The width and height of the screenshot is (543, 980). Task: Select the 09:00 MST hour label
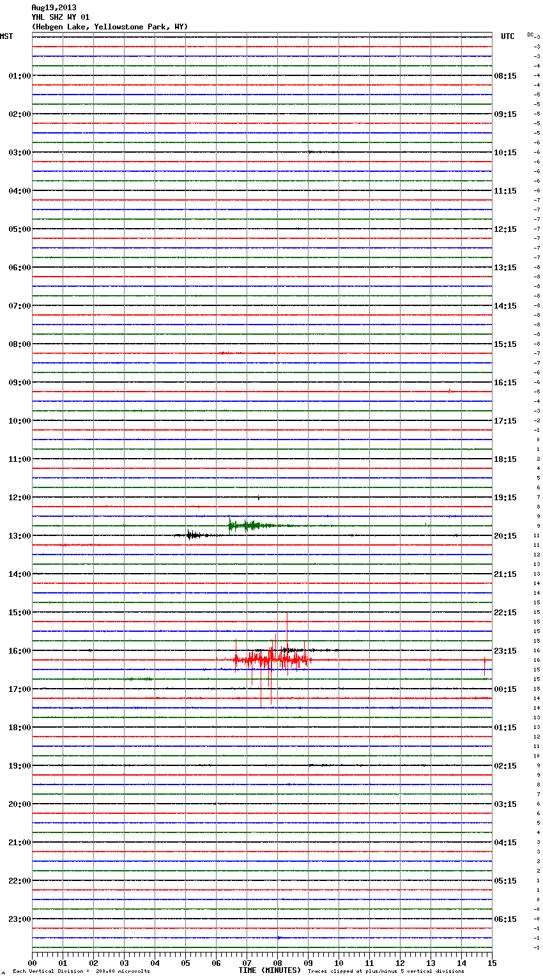click(20, 383)
